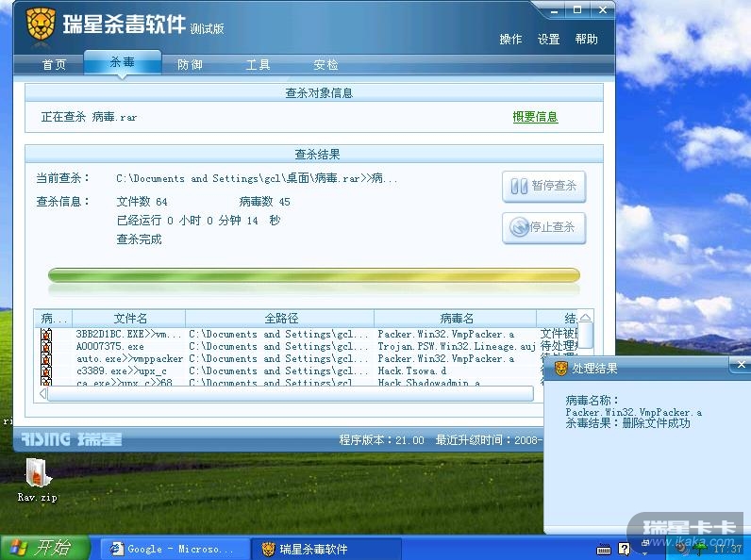
Task: Click 病毒数 45 text
Action: (x=265, y=202)
